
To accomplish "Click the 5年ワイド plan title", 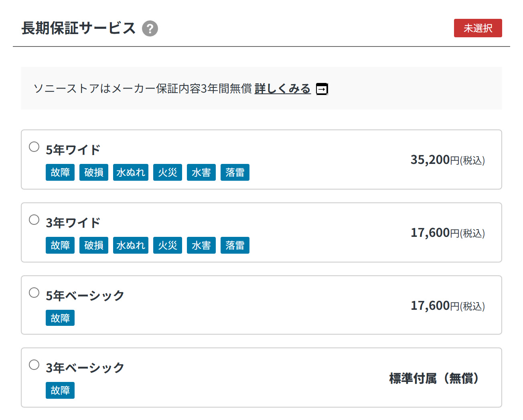I will [x=73, y=150].
